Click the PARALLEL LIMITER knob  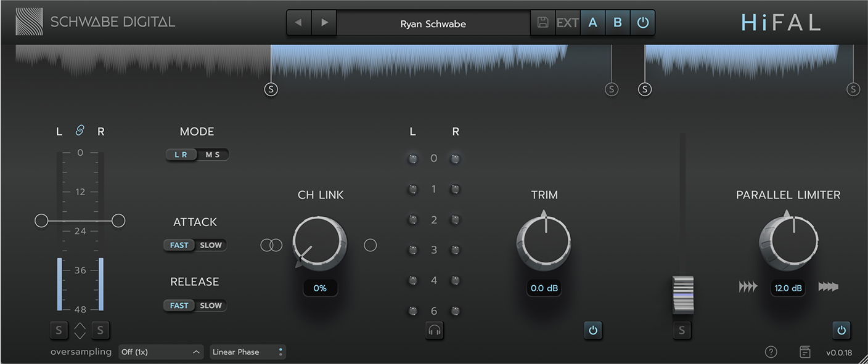tap(788, 242)
